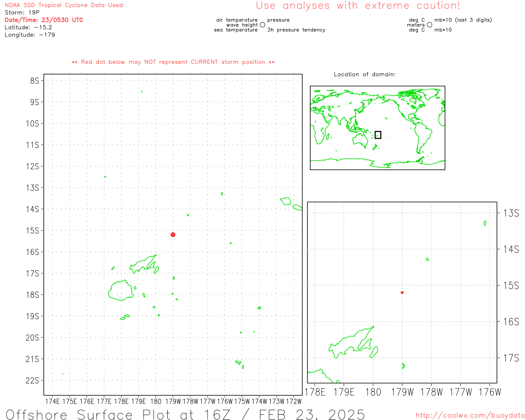Click the '18S' latitude label on main map
Screen dimensions: 525x420
click(32, 295)
